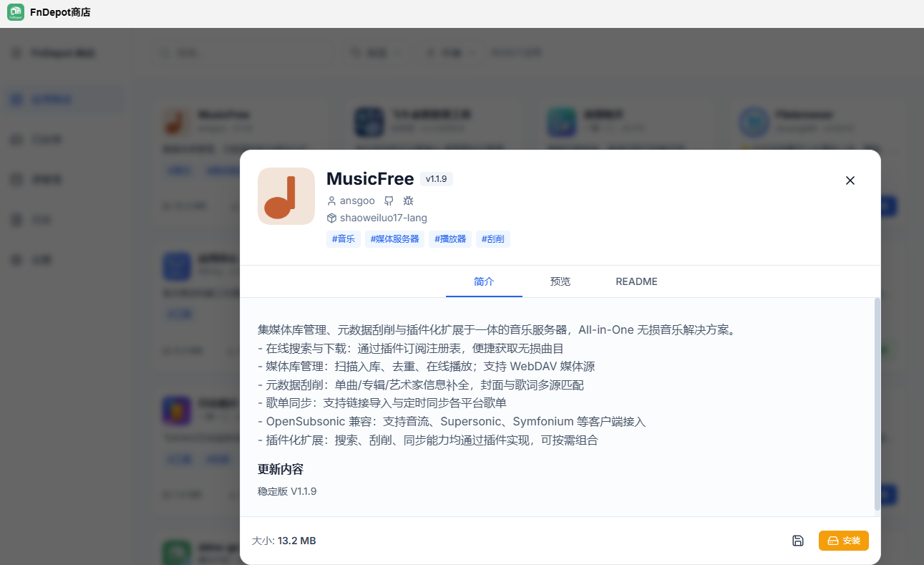Viewport: 924px width, 565px height.
Task: Click the bug report icon
Action: pos(408,201)
